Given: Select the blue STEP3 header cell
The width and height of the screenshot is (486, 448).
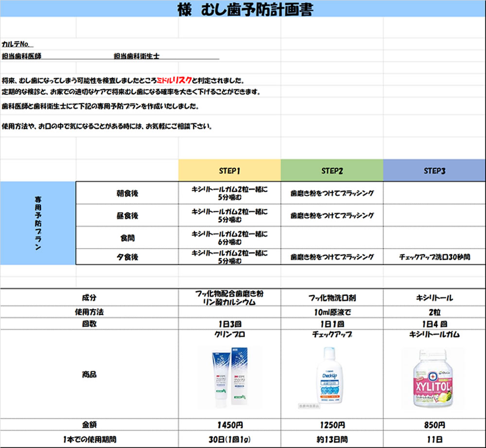Looking at the screenshot, I should [x=434, y=170].
